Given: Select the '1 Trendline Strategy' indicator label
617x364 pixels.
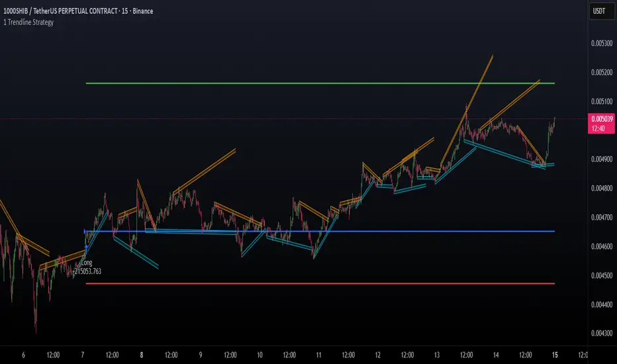Looking at the screenshot, I should 28,23.
